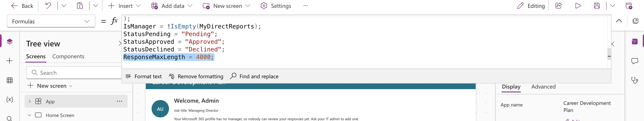644x121 pixels.
Task: Click the highlighted ResponseMaxLength line
Action: [x=169, y=57]
